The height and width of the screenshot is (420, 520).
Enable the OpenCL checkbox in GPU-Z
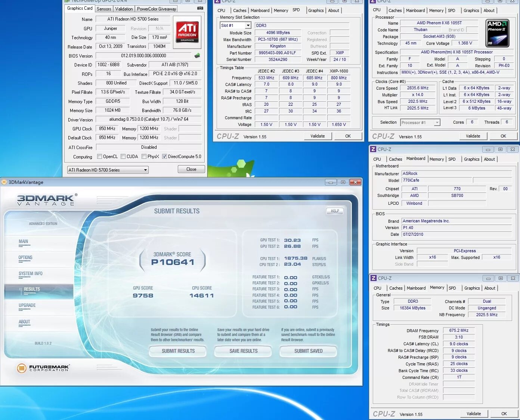coord(99,157)
